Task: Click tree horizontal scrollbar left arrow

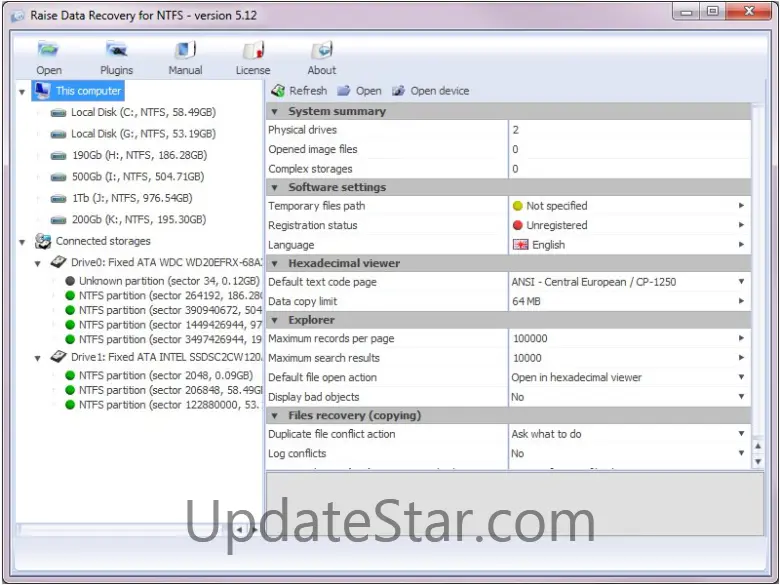Action: [239, 530]
